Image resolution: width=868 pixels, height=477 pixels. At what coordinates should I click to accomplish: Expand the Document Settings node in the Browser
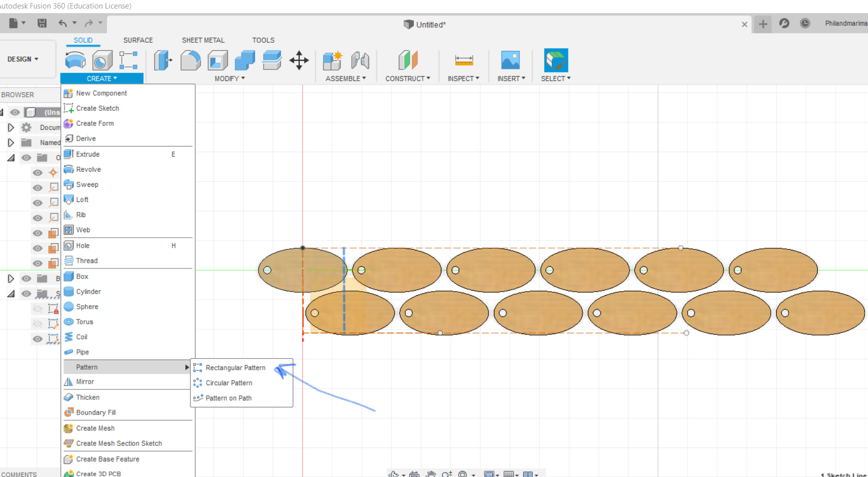click(11, 127)
